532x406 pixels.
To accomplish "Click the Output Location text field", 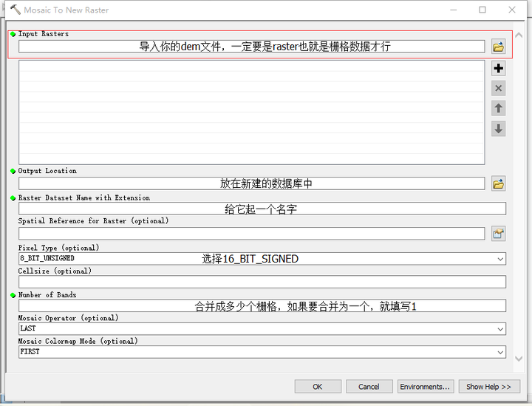I will (x=251, y=183).
